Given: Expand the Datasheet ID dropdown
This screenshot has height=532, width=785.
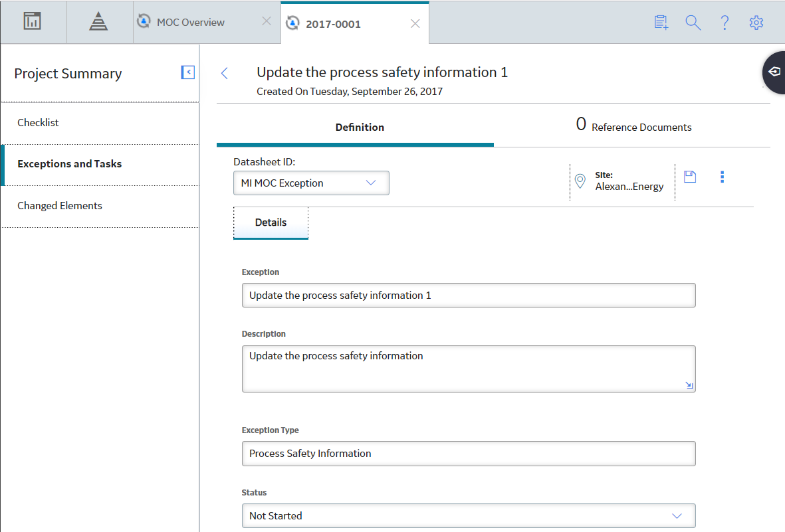Looking at the screenshot, I should [311, 183].
